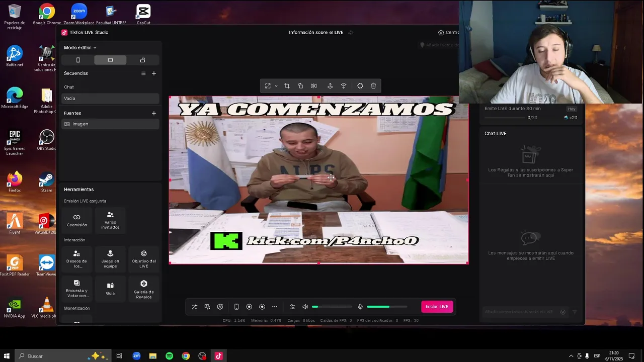Viewport: 644px width, 362px height.
Task: Open the three-dots more options menu
Action: (x=275, y=307)
